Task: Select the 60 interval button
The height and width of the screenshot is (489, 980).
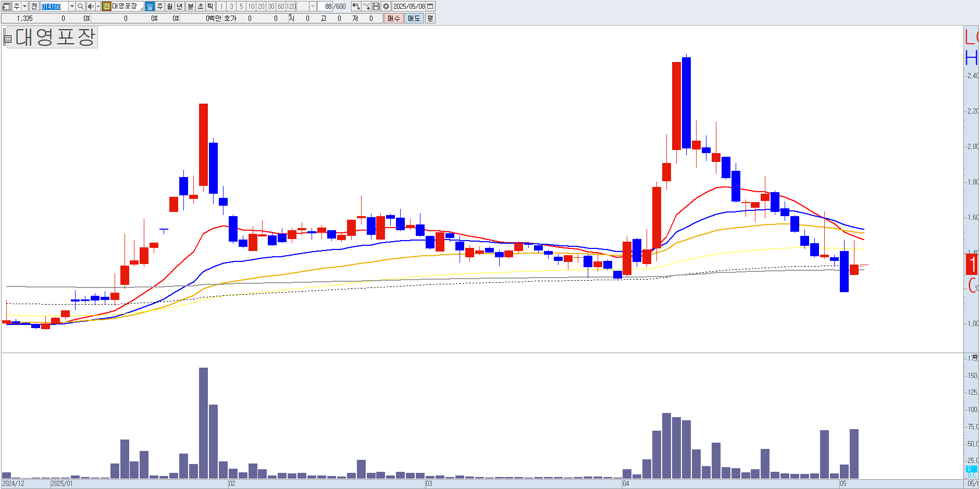Action: pos(281,6)
